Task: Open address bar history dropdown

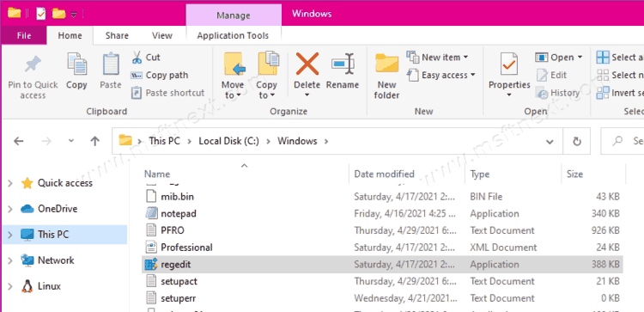Action: (x=550, y=142)
